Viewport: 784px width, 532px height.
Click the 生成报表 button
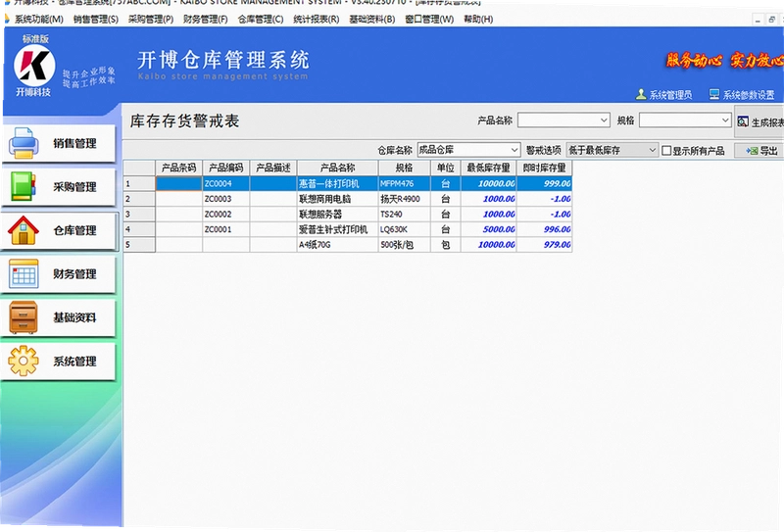[760, 122]
